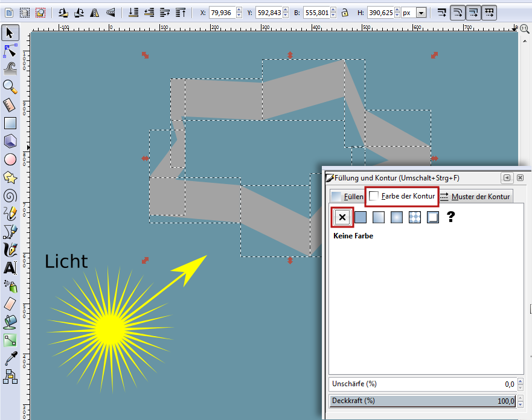Viewport: 532px width, 420px height.
Task: Select the Spiral tool
Action: pos(10,196)
